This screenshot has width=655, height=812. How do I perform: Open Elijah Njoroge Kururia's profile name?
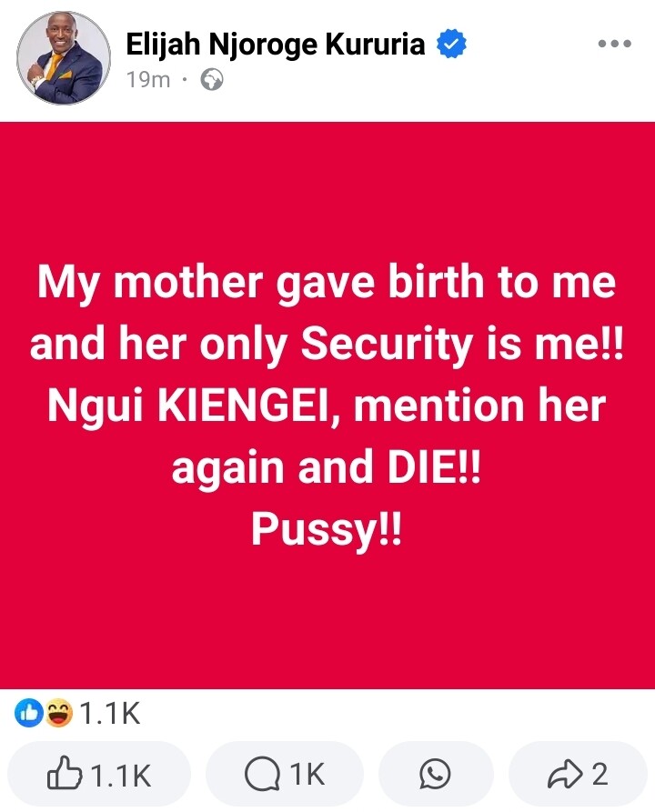coord(276,44)
